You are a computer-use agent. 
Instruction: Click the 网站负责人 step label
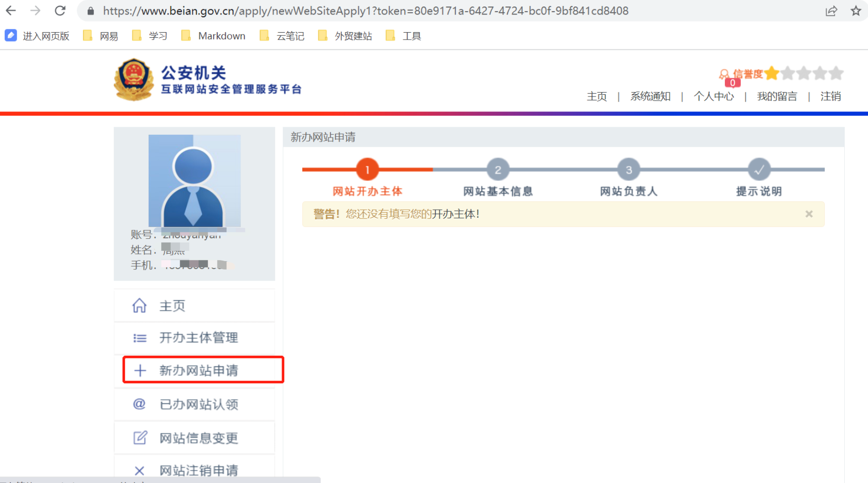click(629, 191)
